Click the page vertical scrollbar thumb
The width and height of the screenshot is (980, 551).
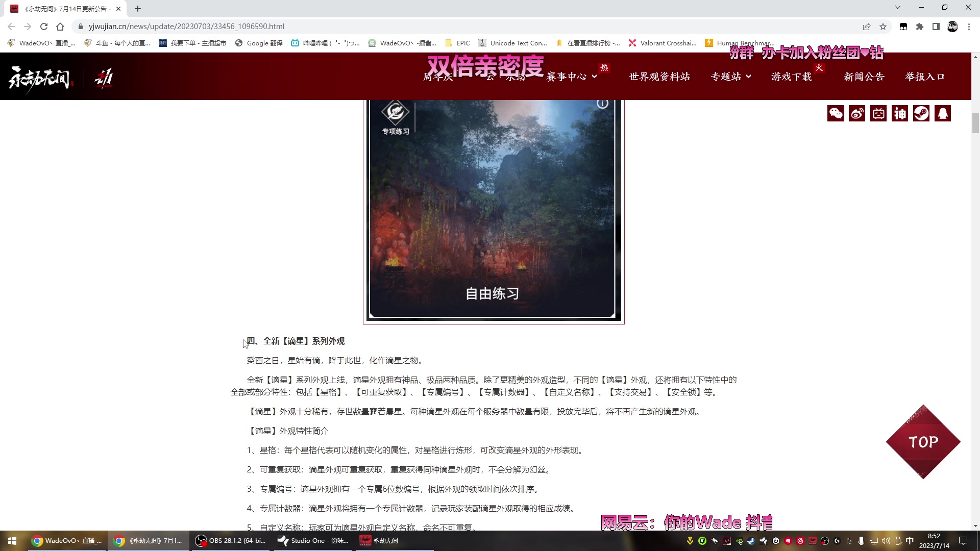click(x=975, y=123)
